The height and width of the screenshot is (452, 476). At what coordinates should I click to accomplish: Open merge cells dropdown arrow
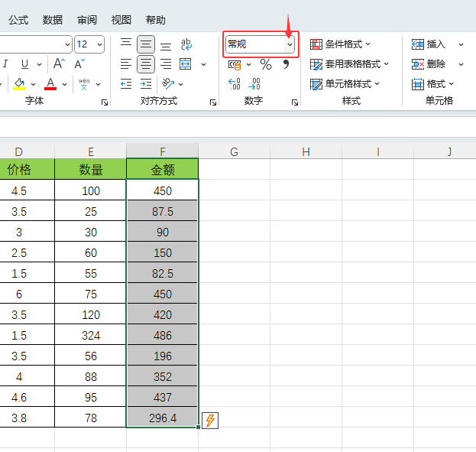pyautogui.click(x=203, y=64)
